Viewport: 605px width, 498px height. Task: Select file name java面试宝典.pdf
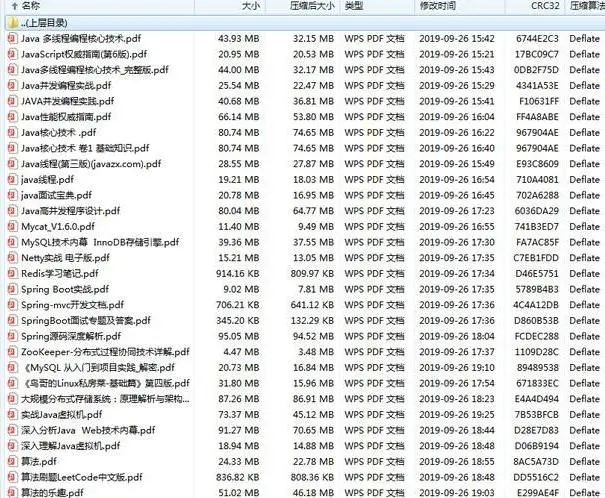[56, 195]
